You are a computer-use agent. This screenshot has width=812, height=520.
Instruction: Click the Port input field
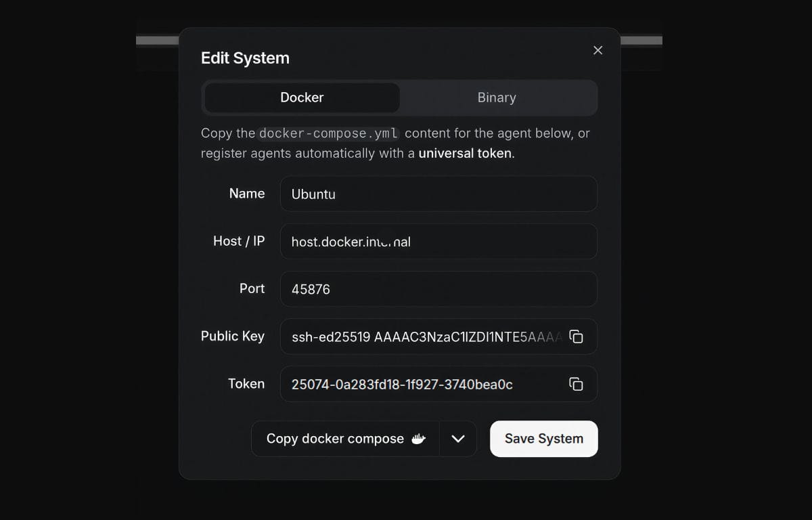click(x=438, y=288)
